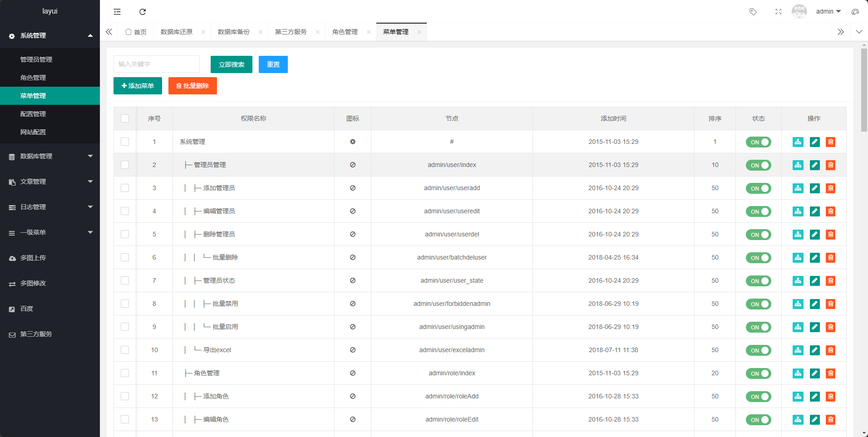Open the tag note icon in header
The width and height of the screenshot is (868, 437).
point(753,12)
